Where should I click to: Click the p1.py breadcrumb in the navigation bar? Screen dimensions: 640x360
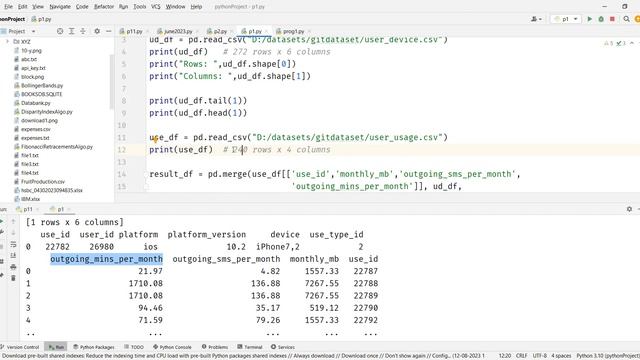click(41, 19)
